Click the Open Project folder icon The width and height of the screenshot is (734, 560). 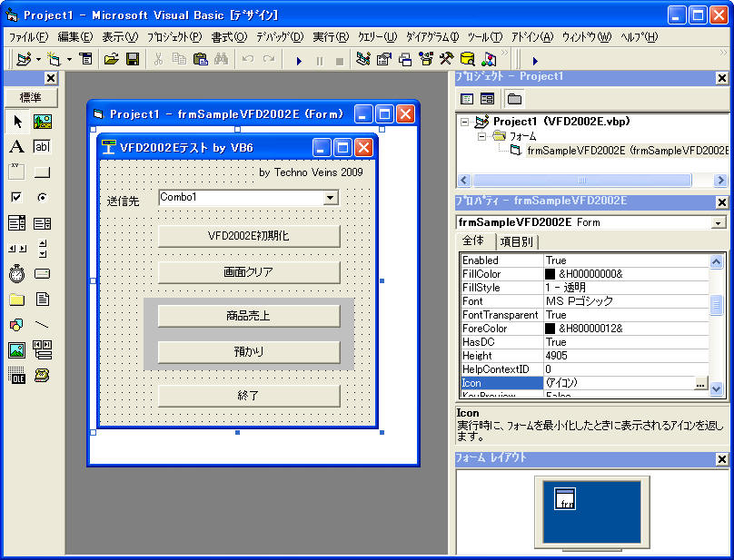pos(112,59)
